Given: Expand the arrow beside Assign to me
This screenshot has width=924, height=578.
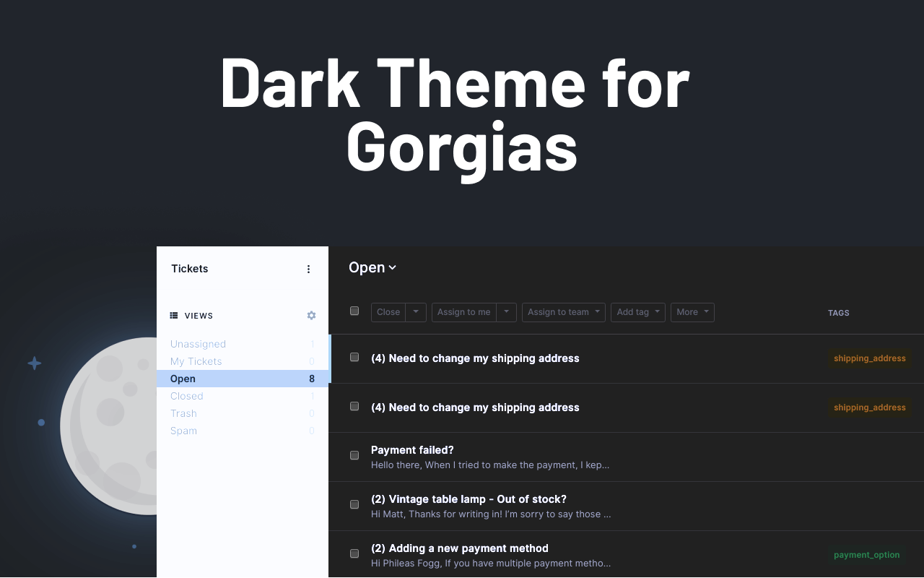Looking at the screenshot, I should click(506, 312).
